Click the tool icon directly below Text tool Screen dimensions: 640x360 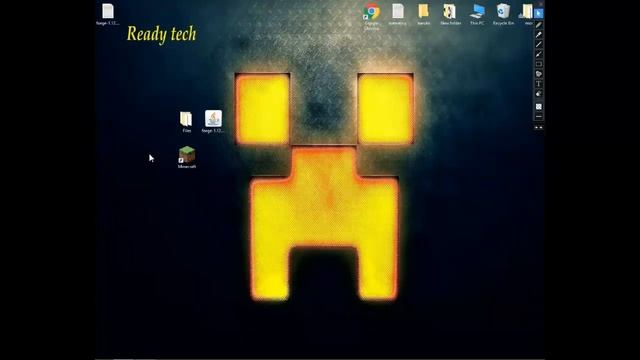tap(539, 94)
